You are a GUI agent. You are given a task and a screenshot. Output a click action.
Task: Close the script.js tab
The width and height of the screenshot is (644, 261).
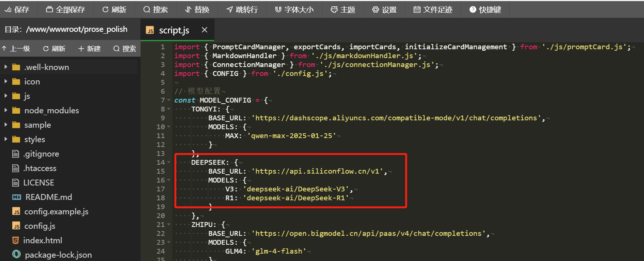pyautogui.click(x=205, y=30)
